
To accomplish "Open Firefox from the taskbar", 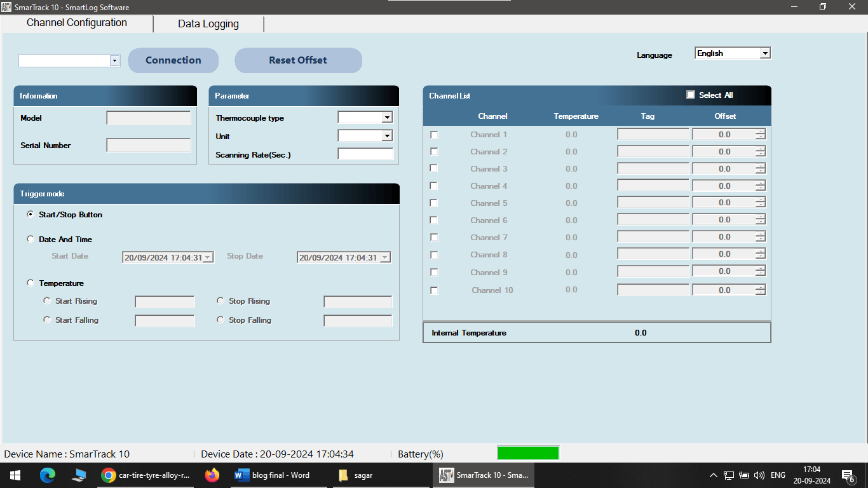I will 212,475.
